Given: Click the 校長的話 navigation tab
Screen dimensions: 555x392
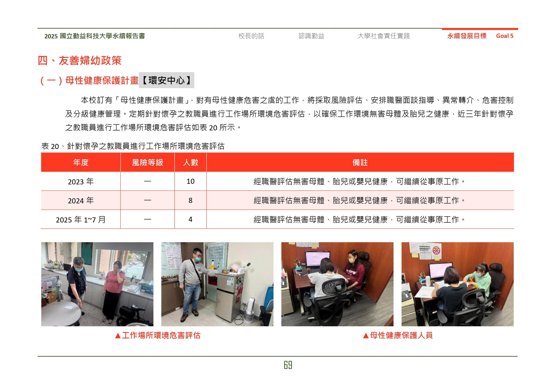Looking at the screenshot, I should 251,36.
